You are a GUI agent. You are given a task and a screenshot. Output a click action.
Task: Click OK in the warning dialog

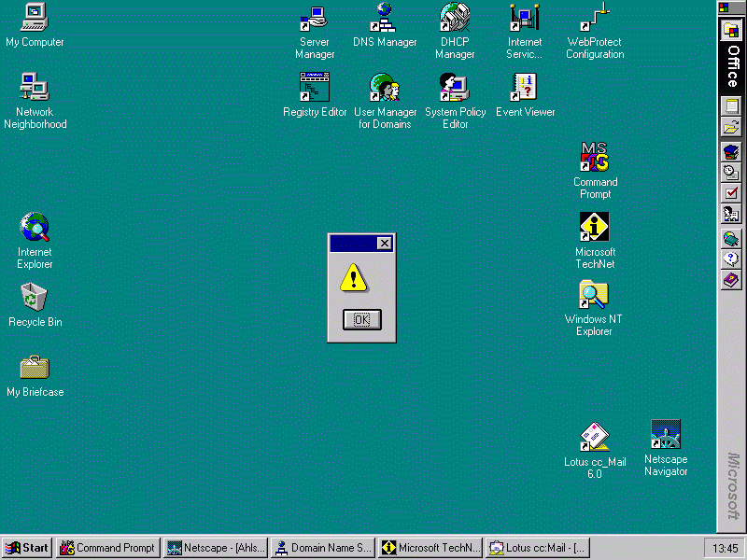click(362, 319)
